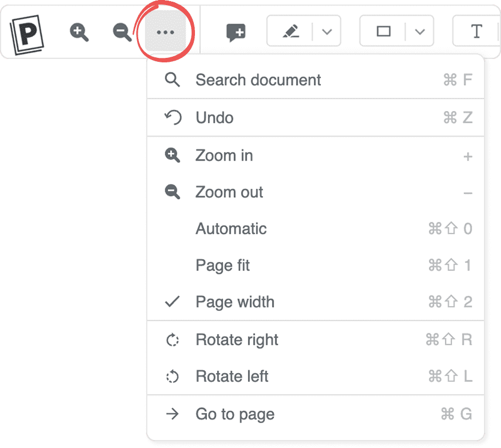The image size is (501, 448).
Task: Click the circled ellipsis overflow icon
Action: pos(165,31)
